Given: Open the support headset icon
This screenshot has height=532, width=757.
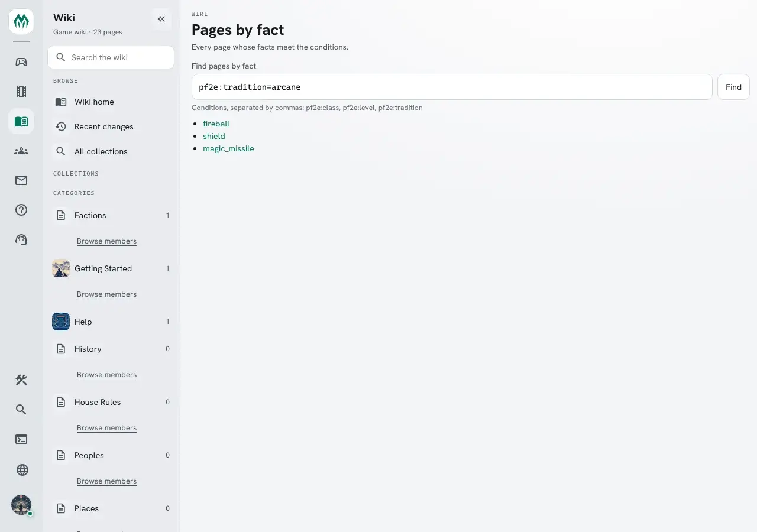Looking at the screenshot, I should [21, 239].
